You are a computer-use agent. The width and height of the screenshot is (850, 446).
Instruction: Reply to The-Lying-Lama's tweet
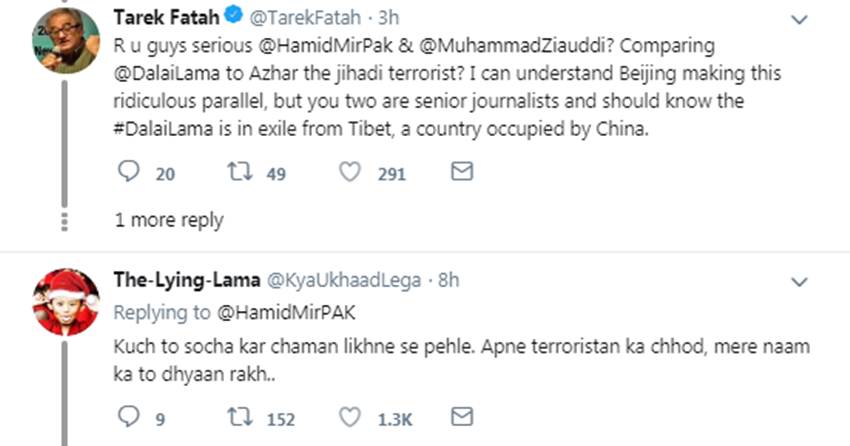click(x=129, y=415)
